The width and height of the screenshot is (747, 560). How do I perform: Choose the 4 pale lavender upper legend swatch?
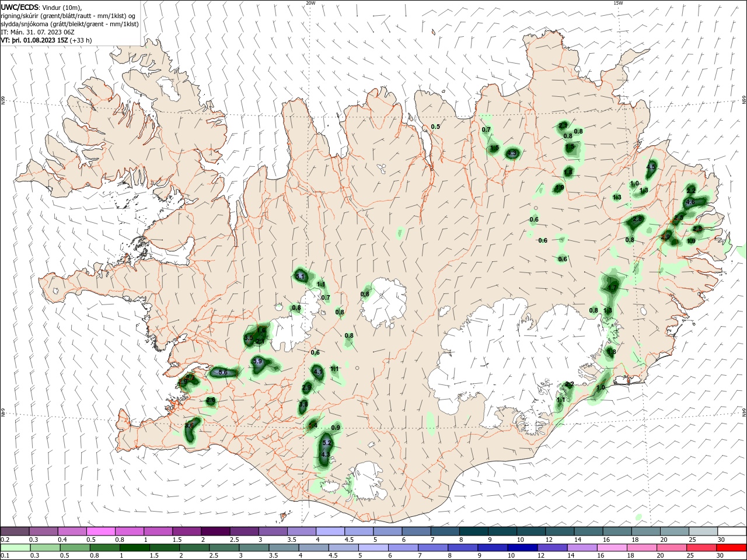[329, 531]
